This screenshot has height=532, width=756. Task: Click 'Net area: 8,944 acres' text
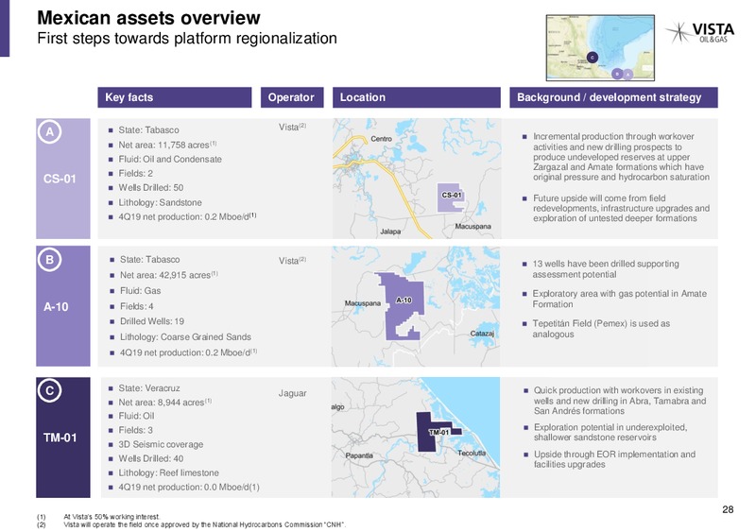pos(164,402)
